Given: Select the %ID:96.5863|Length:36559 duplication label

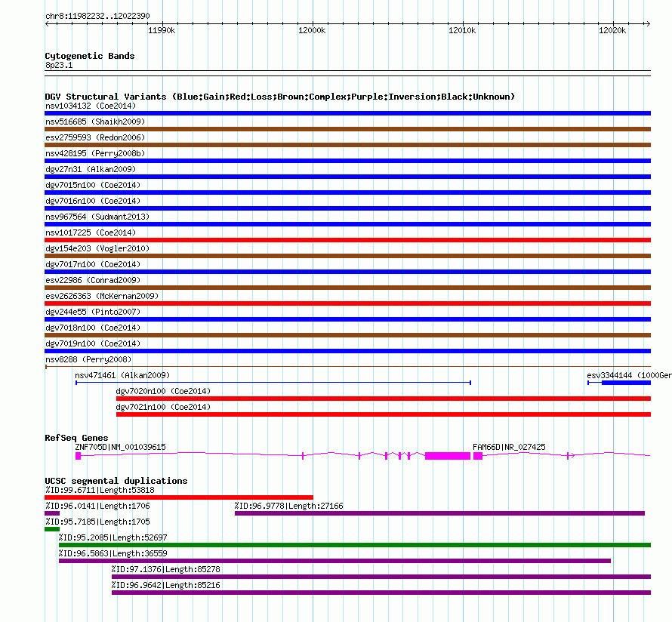Looking at the screenshot, I should click(x=113, y=553).
